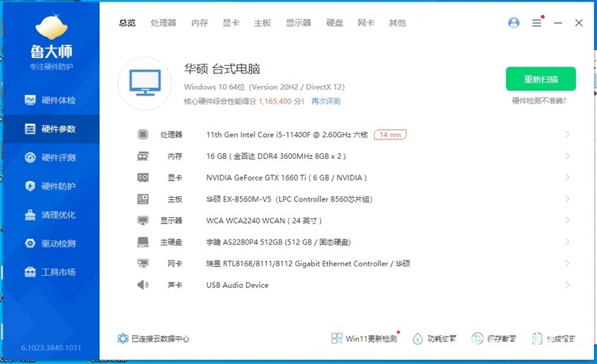597x364 pixels.
Task: Open the 网卡 tab
Action: coord(366,23)
